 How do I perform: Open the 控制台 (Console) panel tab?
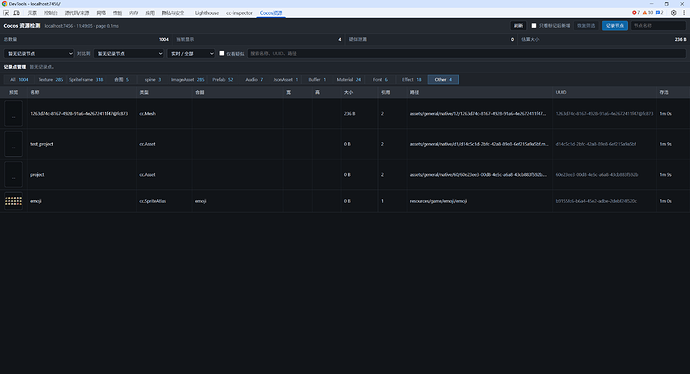(51, 13)
